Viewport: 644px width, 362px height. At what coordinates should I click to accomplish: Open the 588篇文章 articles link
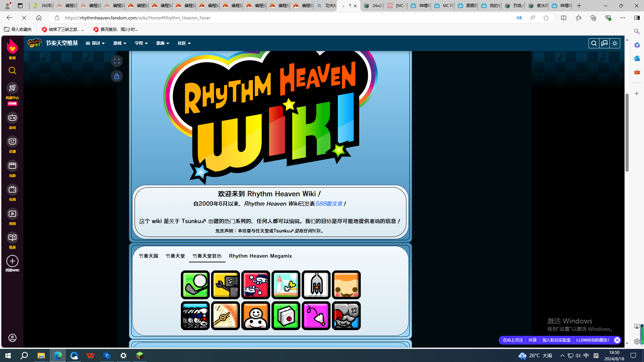[x=329, y=204]
